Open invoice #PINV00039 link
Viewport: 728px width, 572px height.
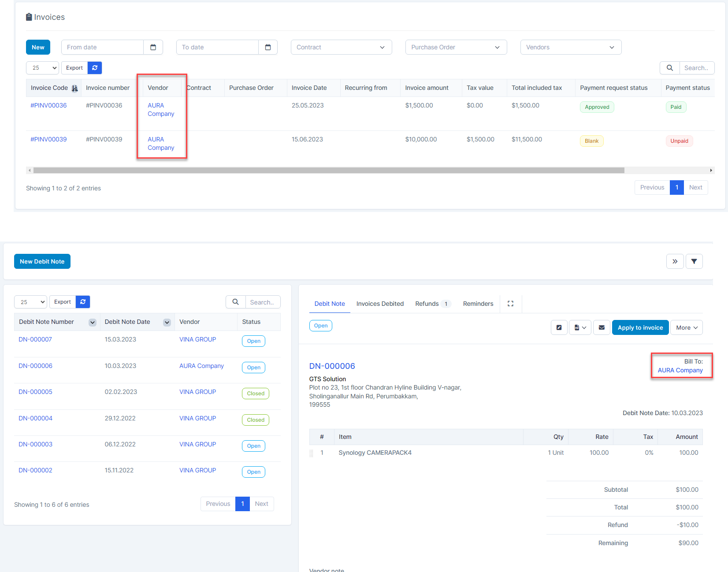click(48, 139)
